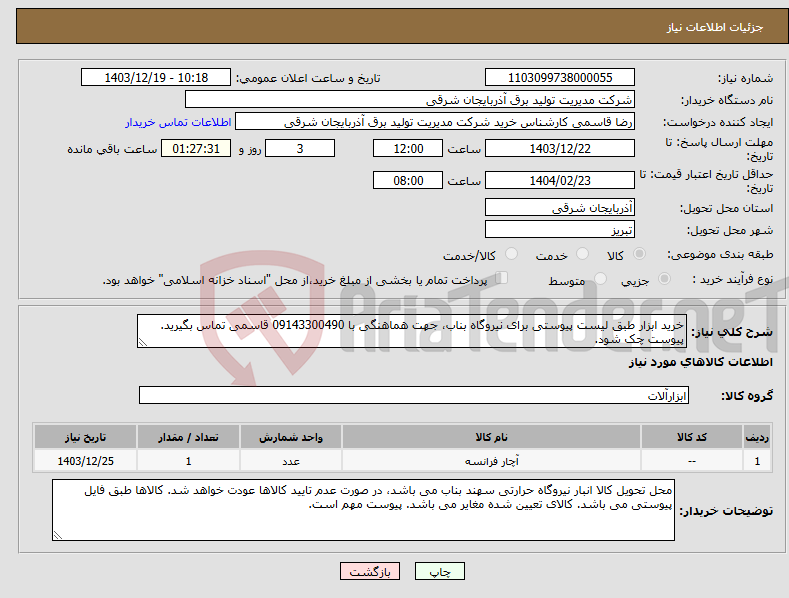Click the buyer notes text area
Image resolution: width=789 pixels, height=598 pixels.
pyautogui.click(x=363, y=510)
